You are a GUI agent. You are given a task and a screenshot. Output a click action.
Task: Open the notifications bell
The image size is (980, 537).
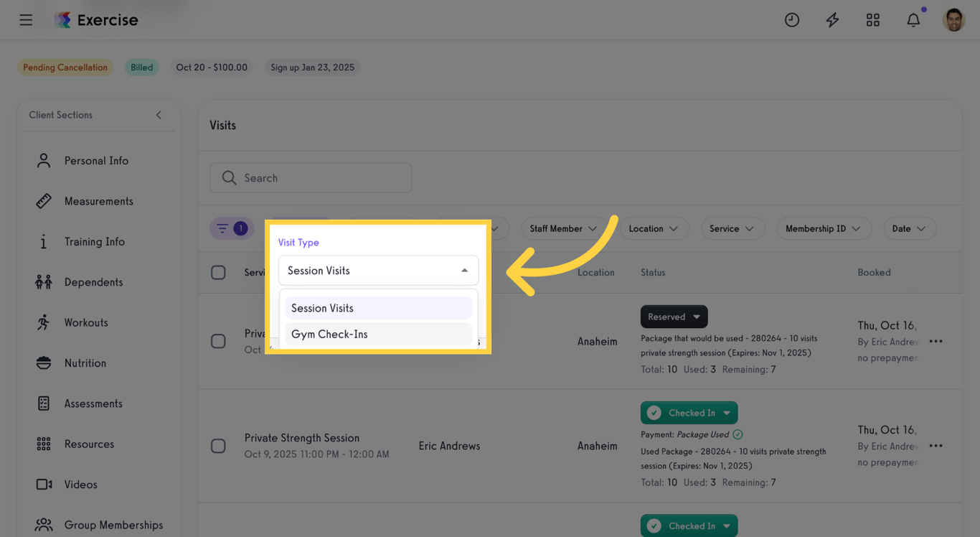913,20
